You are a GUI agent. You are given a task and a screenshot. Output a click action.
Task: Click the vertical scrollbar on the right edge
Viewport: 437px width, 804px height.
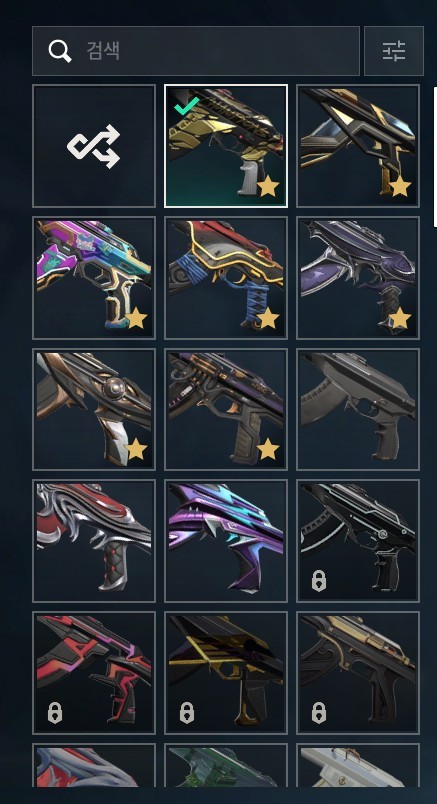tap(435, 156)
